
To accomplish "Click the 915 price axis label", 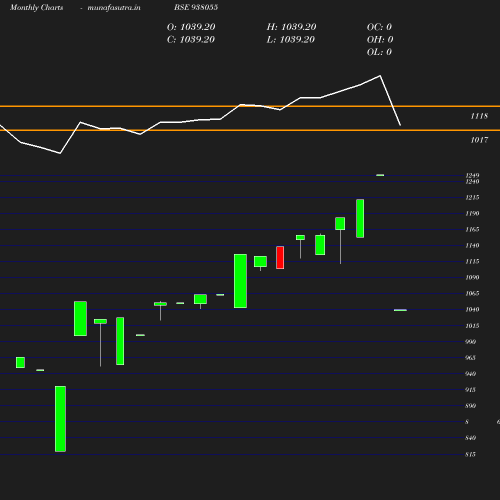I will click(470, 390).
